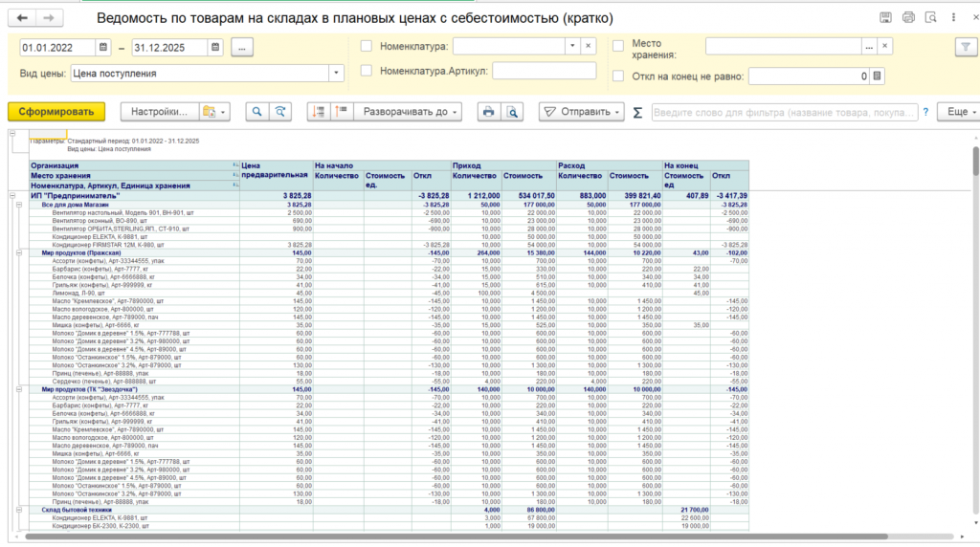Click the print icon in the report toolbar

click(488, 112)
